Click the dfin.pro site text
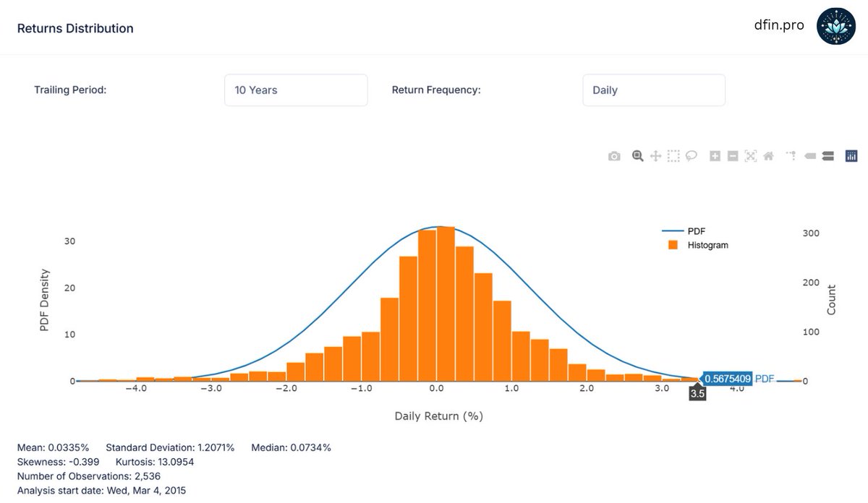Screen dimensions: 868x503 click(779, 25)
